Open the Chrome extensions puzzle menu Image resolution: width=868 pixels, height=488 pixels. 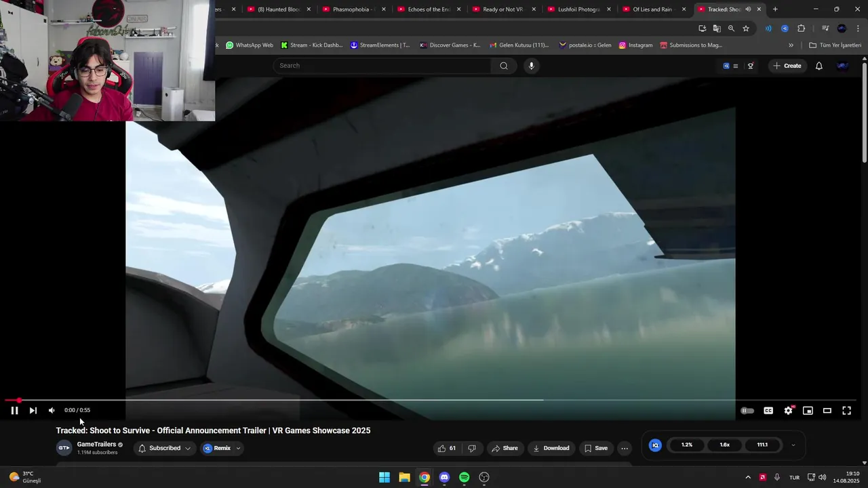pos(802,28)
